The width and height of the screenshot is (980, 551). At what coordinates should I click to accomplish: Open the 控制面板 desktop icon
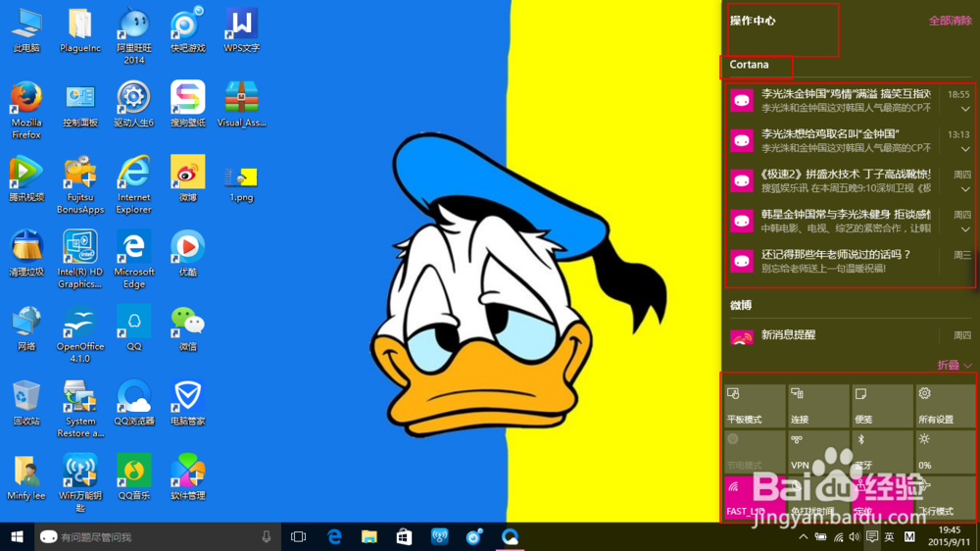[80, 105]
